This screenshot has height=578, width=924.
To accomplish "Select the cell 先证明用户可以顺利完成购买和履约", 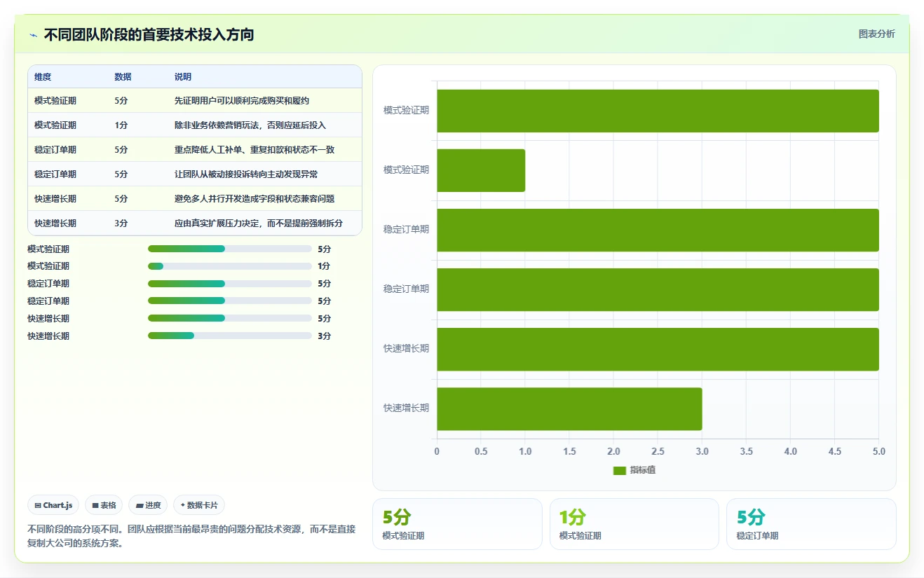I will tap(242, 101).
